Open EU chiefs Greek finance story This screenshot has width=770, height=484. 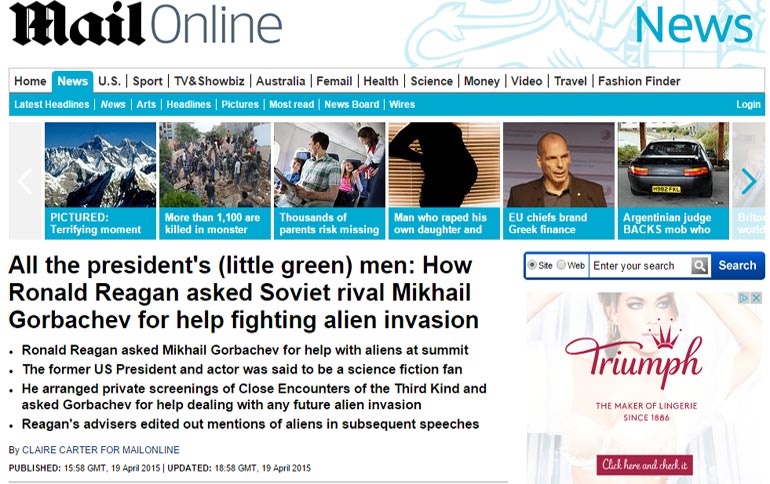pyautogui.click(x=558, y=181)
